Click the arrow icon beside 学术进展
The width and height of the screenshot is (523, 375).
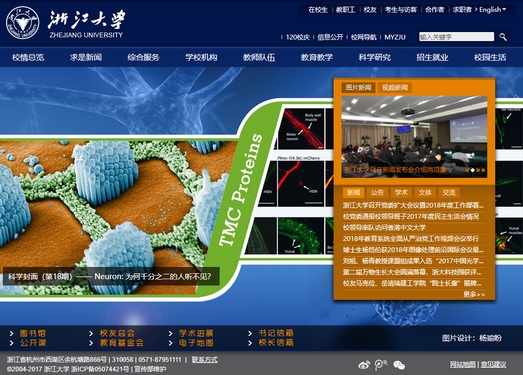(x=170, y=333)
